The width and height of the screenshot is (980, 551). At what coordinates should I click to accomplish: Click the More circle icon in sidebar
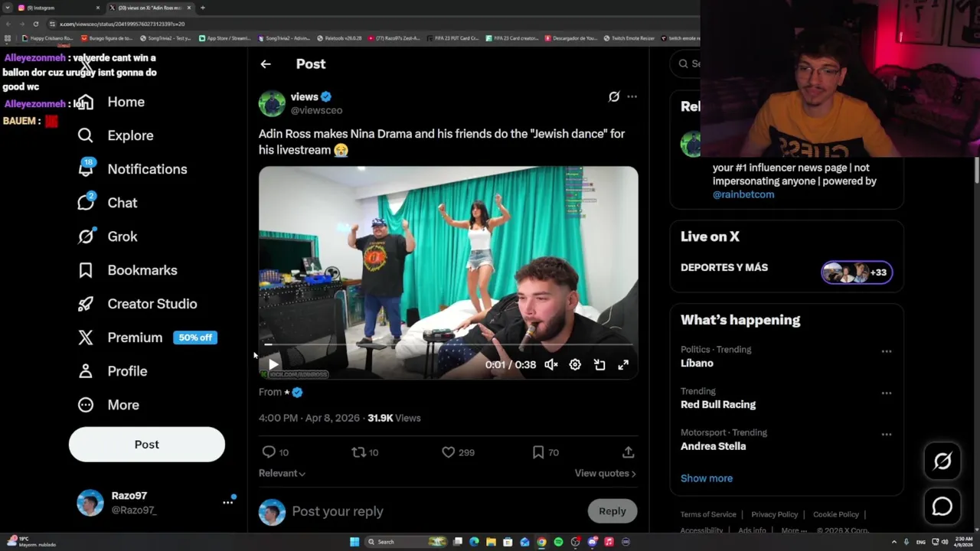pyautogui.click(x=86, y=405)
